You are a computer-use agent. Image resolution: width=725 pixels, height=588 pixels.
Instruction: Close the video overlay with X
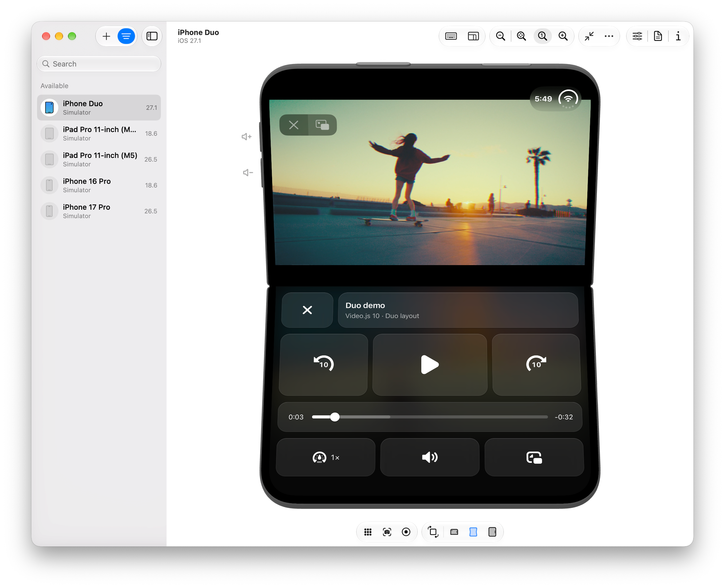point(294,125)
